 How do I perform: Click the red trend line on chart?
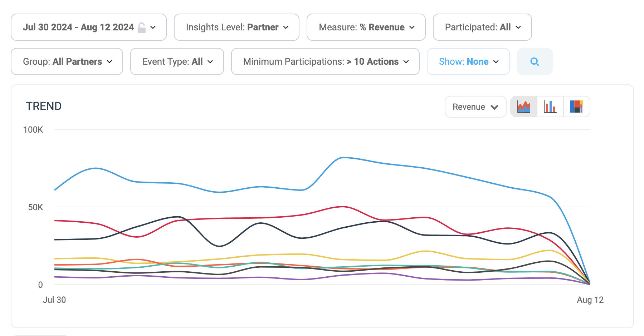point(343,207)
